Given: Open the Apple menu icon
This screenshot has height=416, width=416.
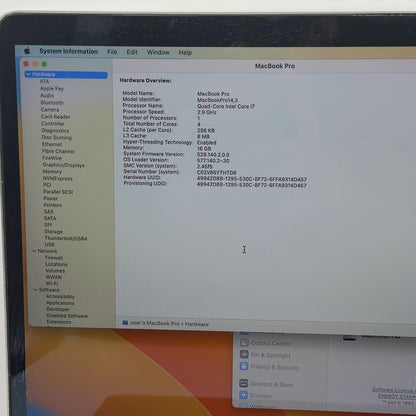Looking at the screenshot, I should point(27,50).
